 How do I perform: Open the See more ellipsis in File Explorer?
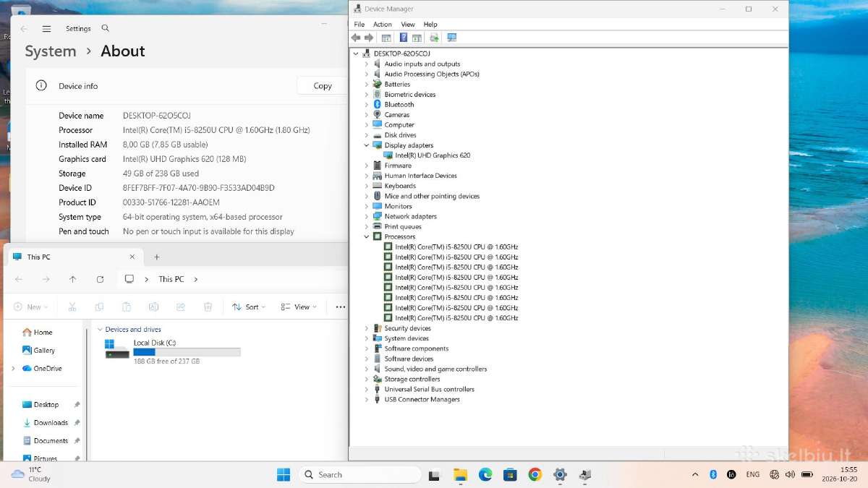pos(341,307)
